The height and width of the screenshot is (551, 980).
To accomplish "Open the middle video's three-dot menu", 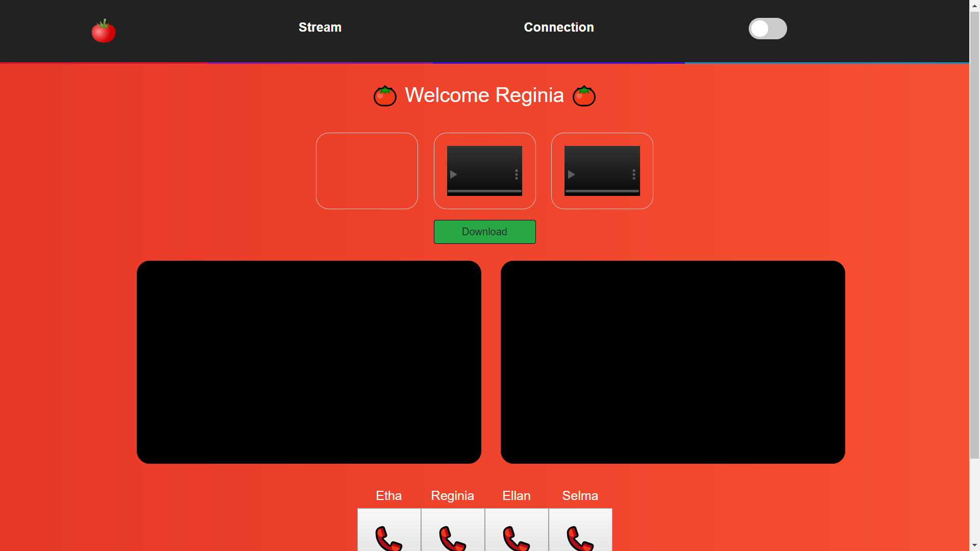I will click(x=517, y=174).
